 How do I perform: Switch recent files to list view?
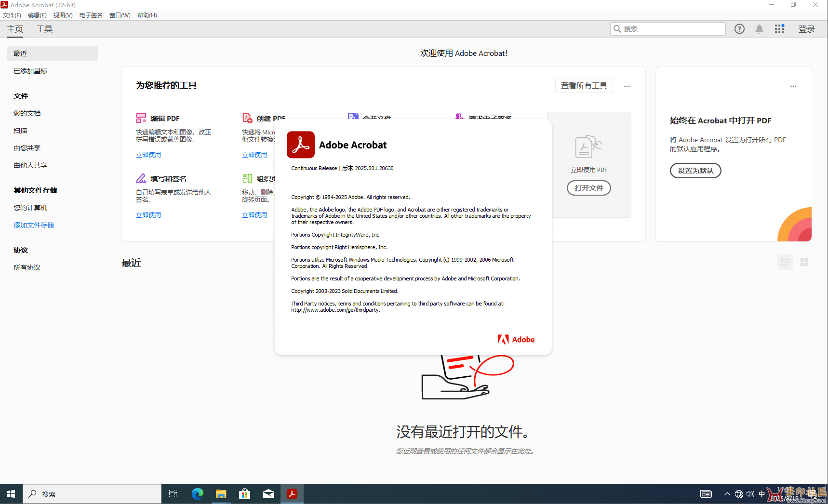tap(785, 262)
